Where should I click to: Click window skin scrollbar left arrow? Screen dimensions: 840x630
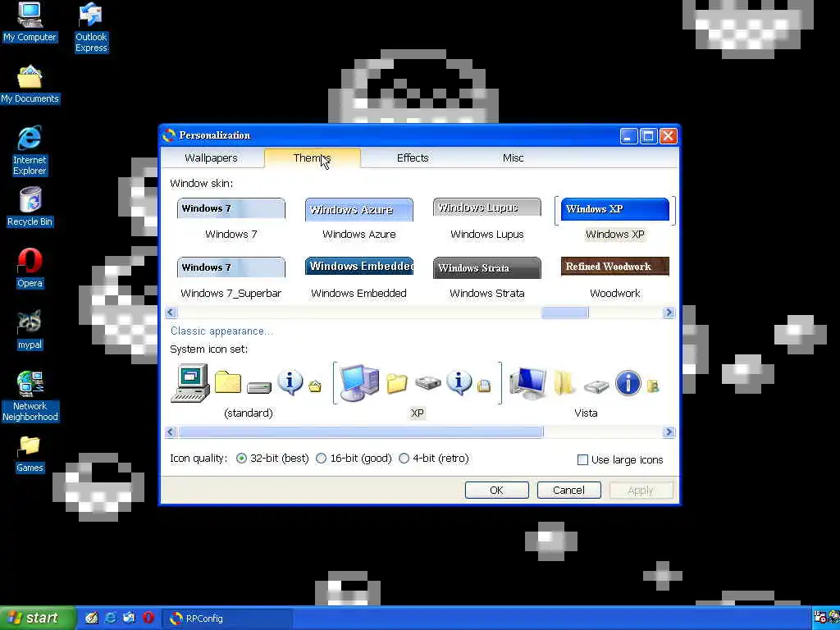point(171,313)
